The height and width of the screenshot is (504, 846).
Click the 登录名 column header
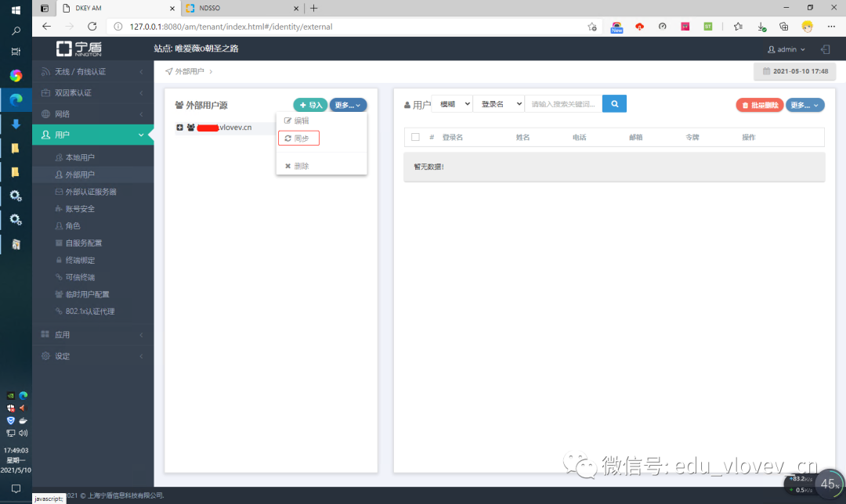452,138
